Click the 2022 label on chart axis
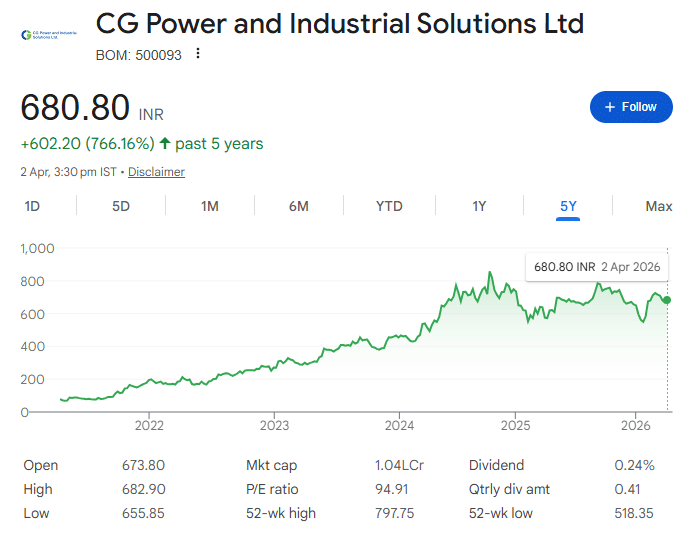689x538 pixels. point(149,426)
